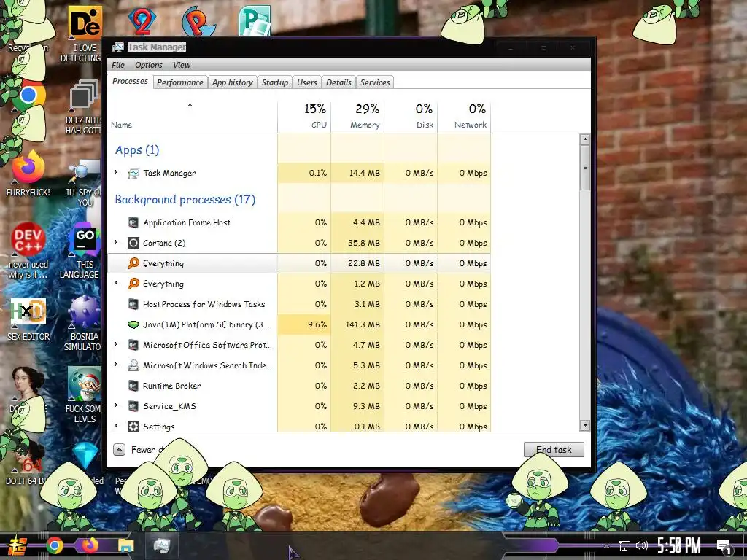Open File Explorer from the taskbar
Image resolution: width=747 pixels, height=560 pixels.
point(126,545)
